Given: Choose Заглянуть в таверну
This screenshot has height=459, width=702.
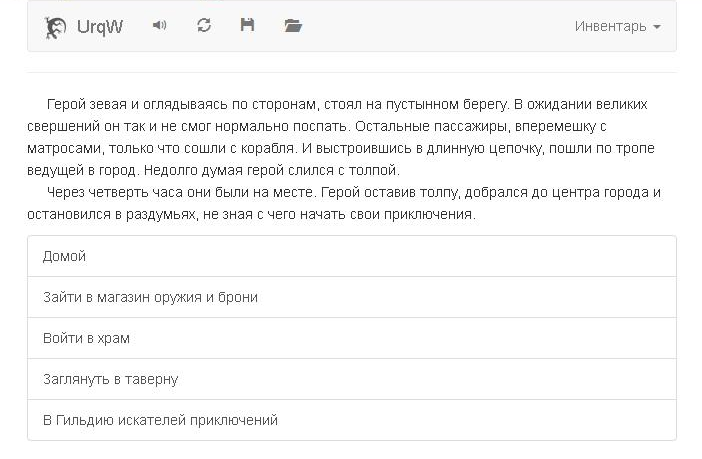Looking at the screenshot, I should (110, 379).
